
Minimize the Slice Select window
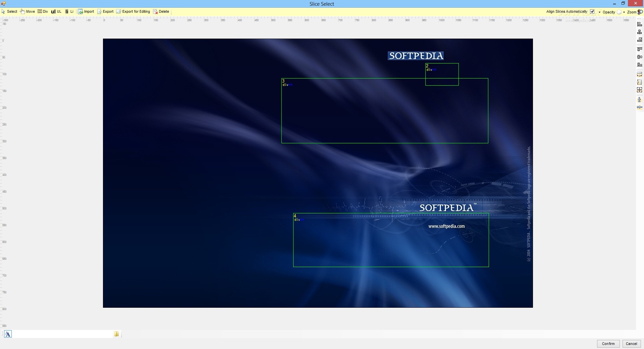click(x=614, y=4)
